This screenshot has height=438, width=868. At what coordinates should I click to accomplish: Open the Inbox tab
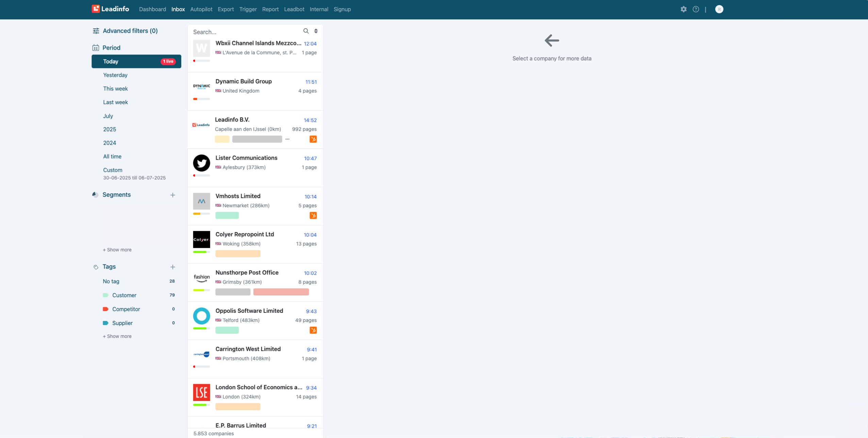[178, 9]
